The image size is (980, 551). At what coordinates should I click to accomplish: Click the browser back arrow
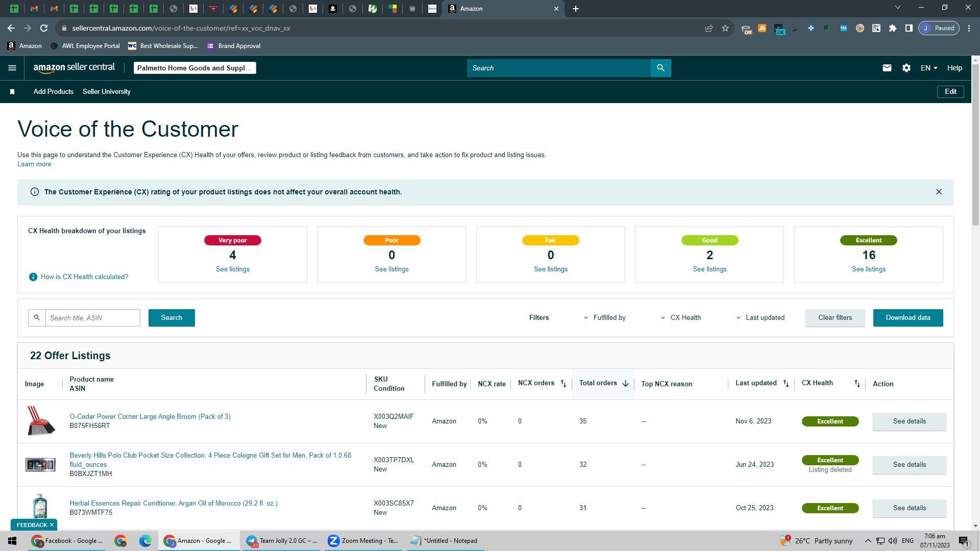(11, 28)
